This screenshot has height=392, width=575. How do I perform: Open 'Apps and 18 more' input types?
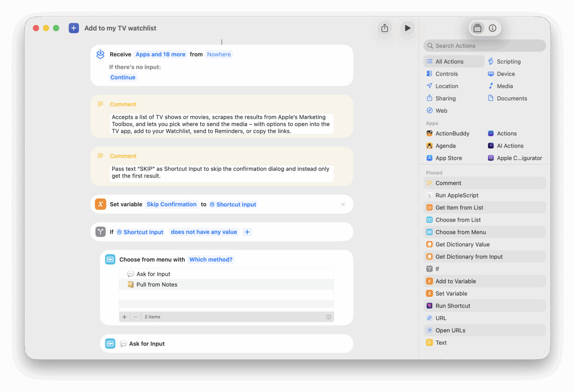160,54
